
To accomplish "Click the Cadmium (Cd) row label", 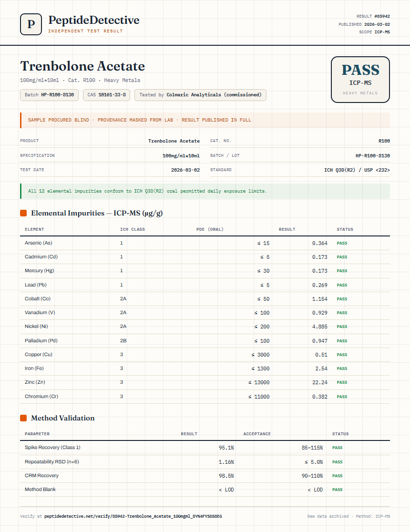I will [41, 257].
